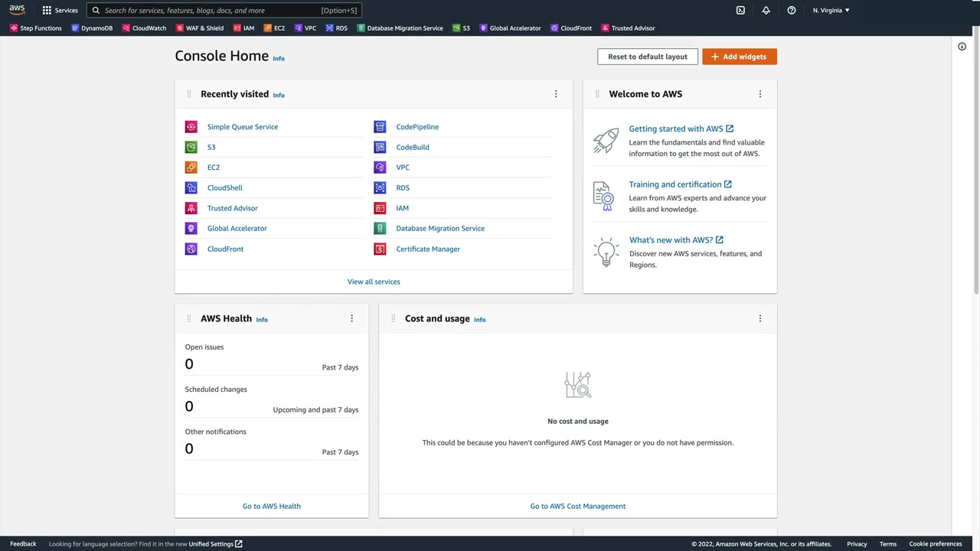Screen dimensions: 980x551
Task: Open Step Functions from the favorites bar
Action: coord(35,28)
